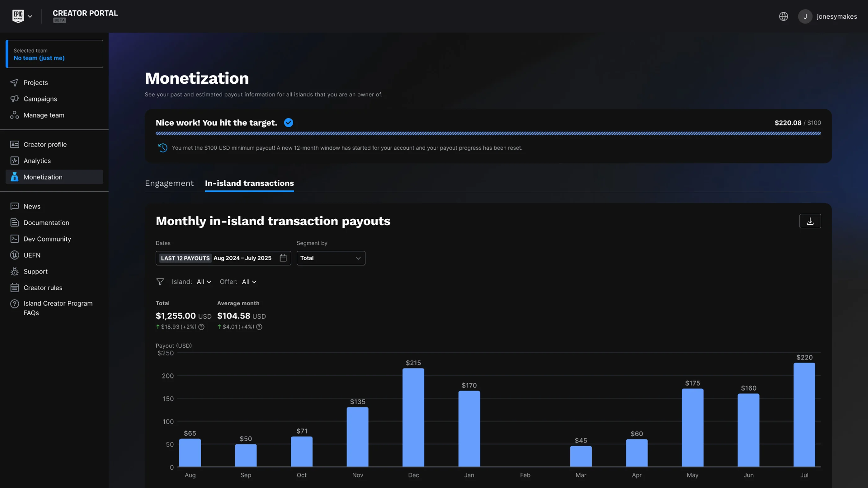868x488 pixels.
Task: Click the blue verified checkmark icon
Action: tap(288, 123)
